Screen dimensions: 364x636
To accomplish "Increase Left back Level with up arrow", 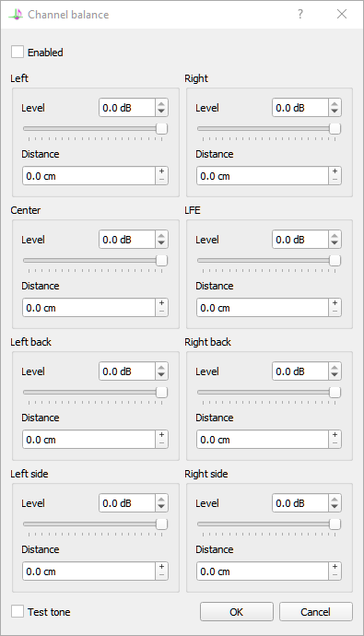I will coord(161,367).
